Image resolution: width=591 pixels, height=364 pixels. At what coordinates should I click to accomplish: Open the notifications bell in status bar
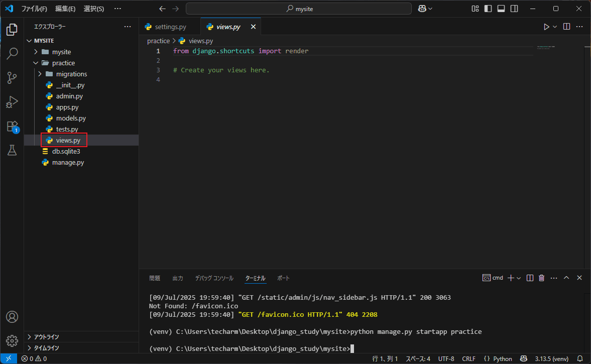(x=580, y=358)
